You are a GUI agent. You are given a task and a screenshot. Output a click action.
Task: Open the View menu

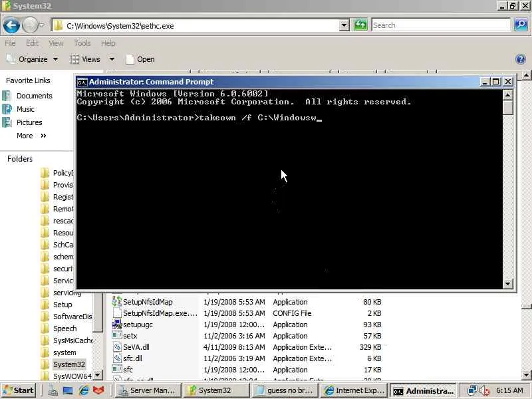coord(56,43)
